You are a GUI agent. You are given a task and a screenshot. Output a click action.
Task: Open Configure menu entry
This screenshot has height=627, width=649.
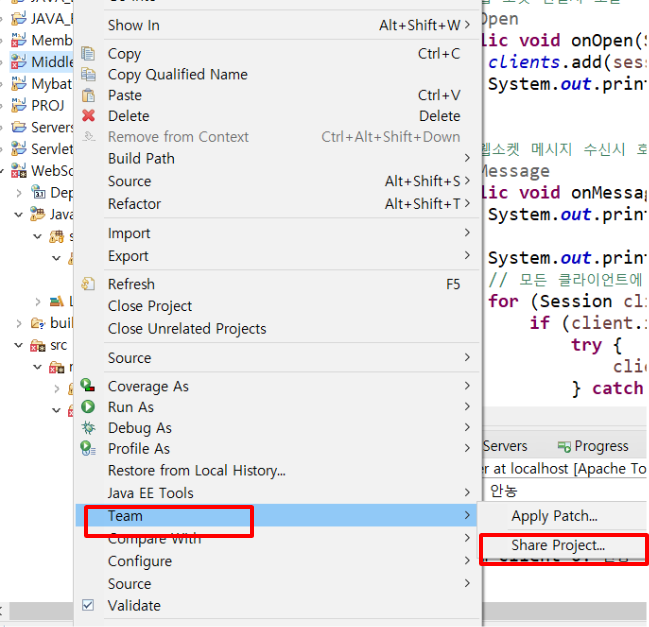tap(140, 561)
